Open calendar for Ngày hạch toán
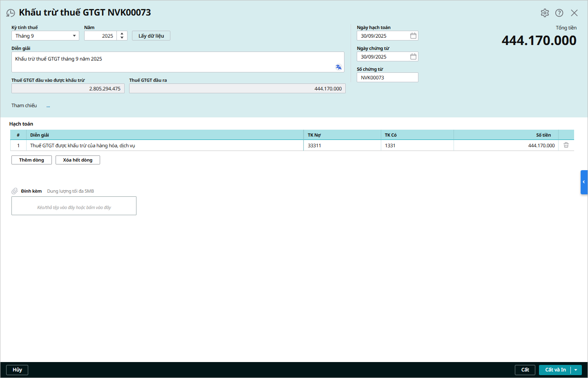Screen dimensions: 588x378 413,36
